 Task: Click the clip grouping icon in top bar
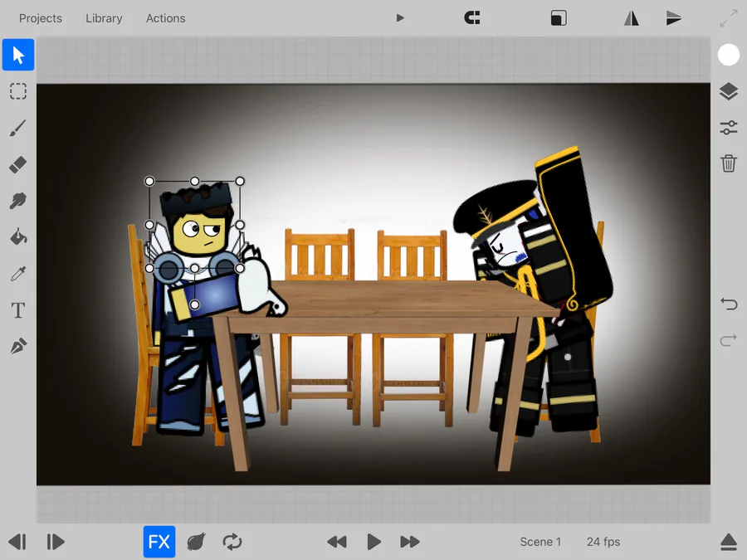[472, 18]
